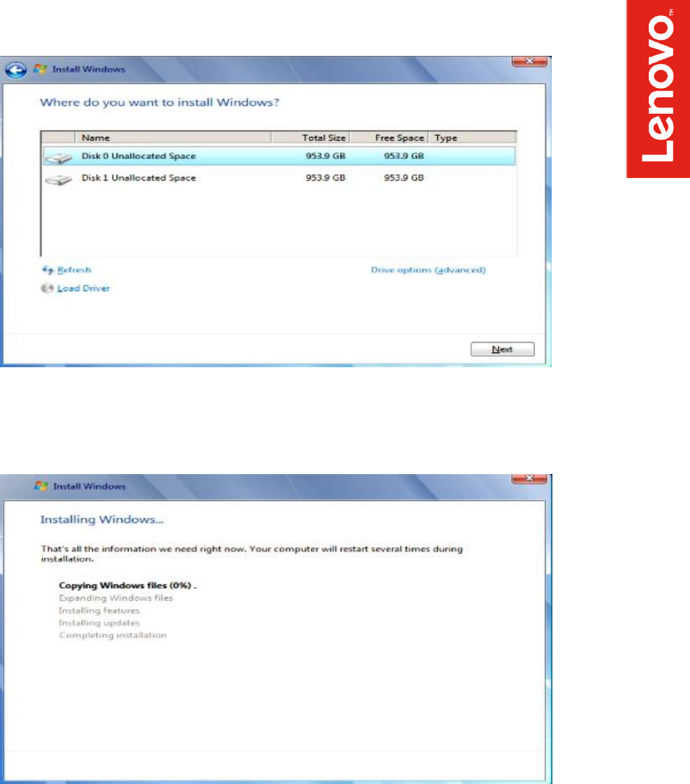The height and width of the screenshot is (784, 690).
Task: Click the Next button
Action: [503, 349]
